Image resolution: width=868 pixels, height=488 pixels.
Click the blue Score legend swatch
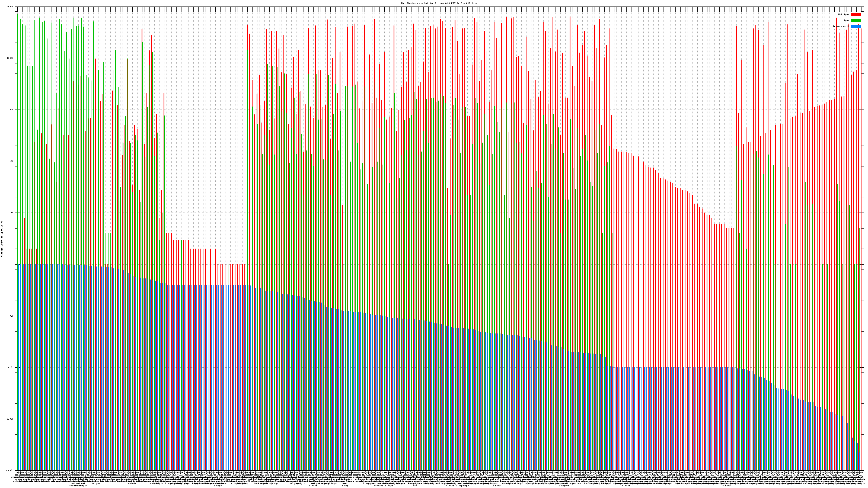pyautogui.click(x=856, y=26)
